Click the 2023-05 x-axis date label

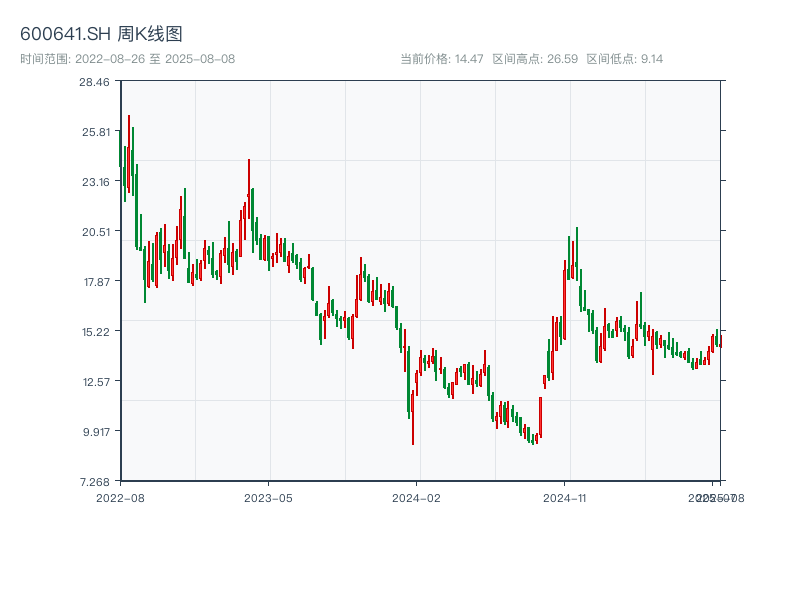(268, 497)
